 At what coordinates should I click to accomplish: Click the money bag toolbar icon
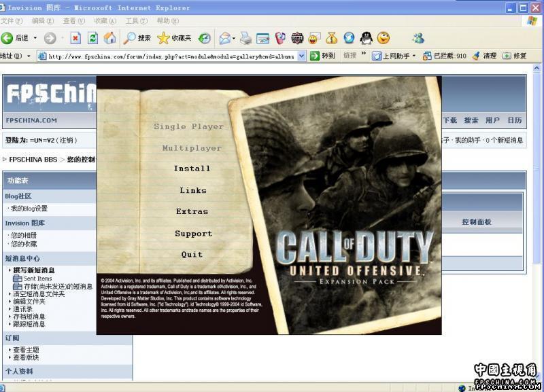click(331, 38)
